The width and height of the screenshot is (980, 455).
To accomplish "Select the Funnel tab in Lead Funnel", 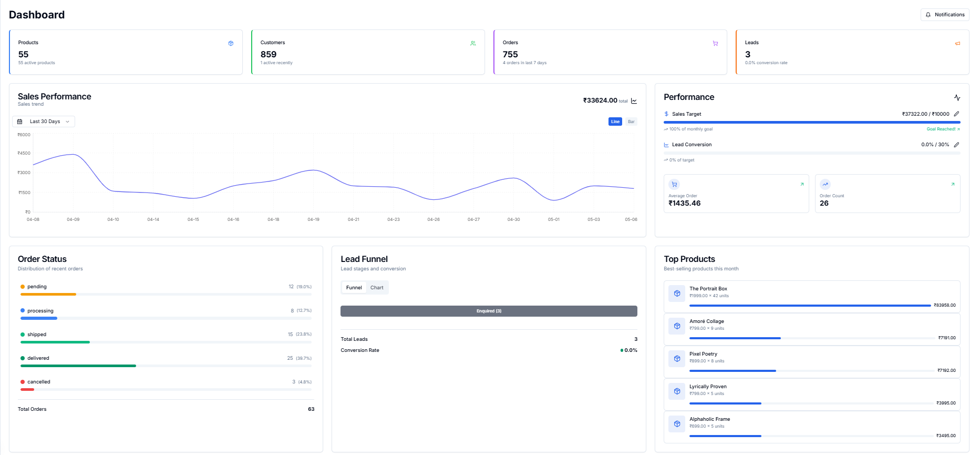I will (354, 288).
